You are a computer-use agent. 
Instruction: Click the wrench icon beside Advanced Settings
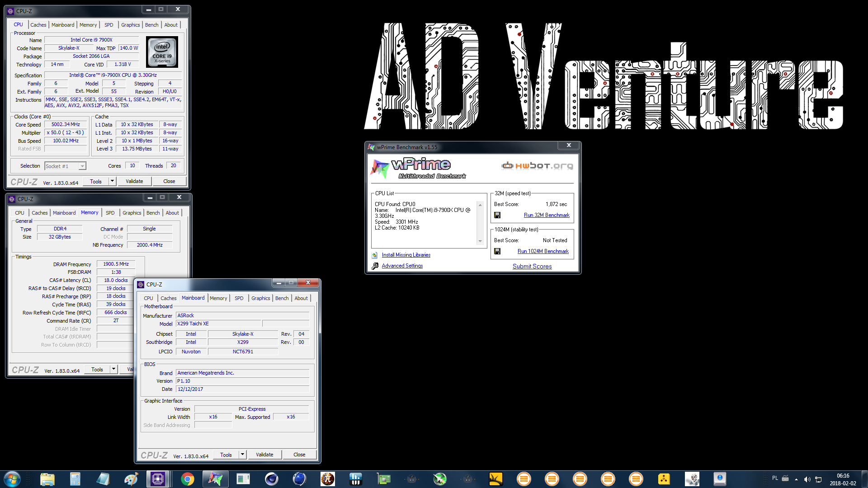point(375,266)
